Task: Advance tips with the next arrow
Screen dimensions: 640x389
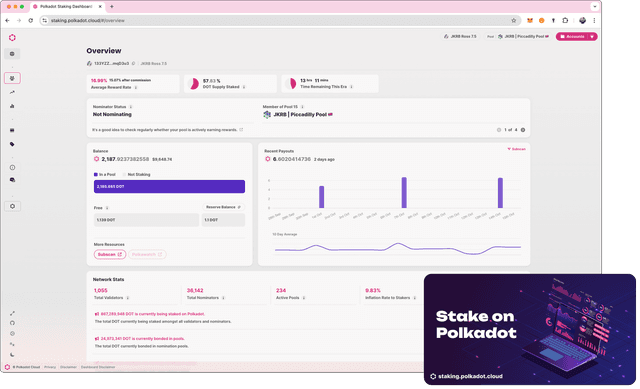Action: (x=523, y=130)
